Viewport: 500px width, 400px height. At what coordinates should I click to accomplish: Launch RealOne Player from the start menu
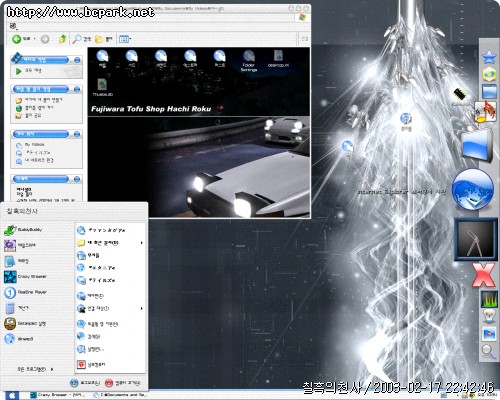point(25,292)
